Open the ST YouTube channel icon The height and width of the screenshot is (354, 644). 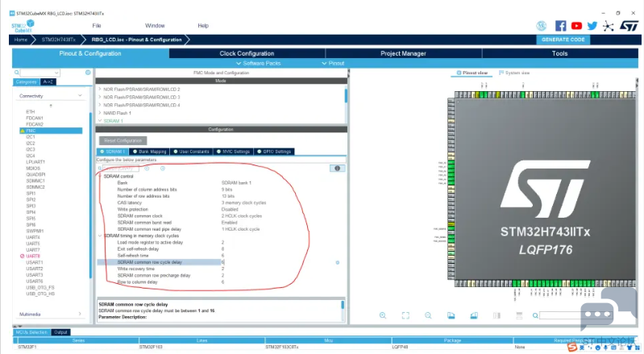coord(576,26)
